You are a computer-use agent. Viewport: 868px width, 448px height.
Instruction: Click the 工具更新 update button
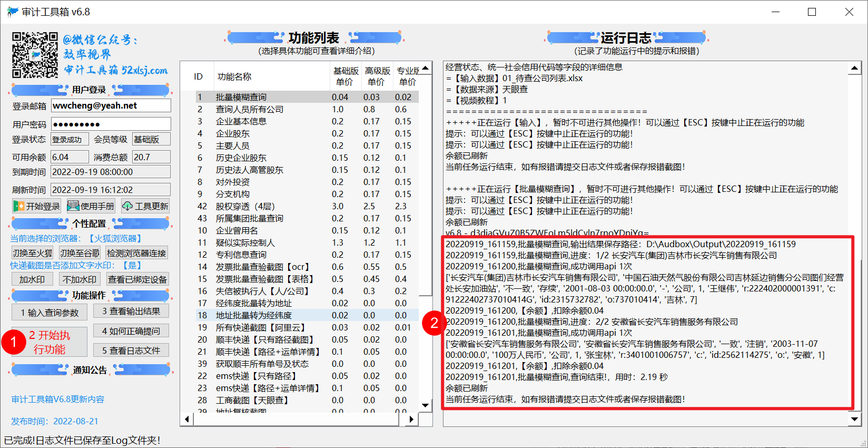coord(145,206)
